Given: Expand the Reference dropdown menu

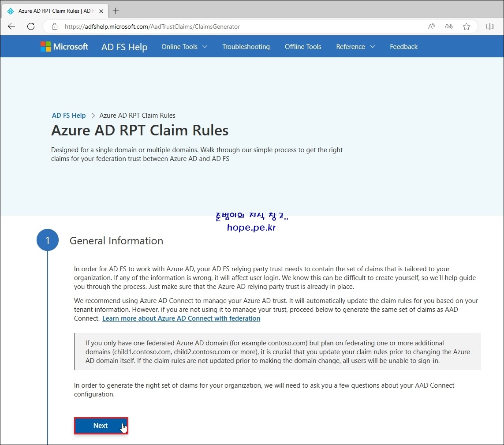Looking at the screenshot, I should coord(355,47).
